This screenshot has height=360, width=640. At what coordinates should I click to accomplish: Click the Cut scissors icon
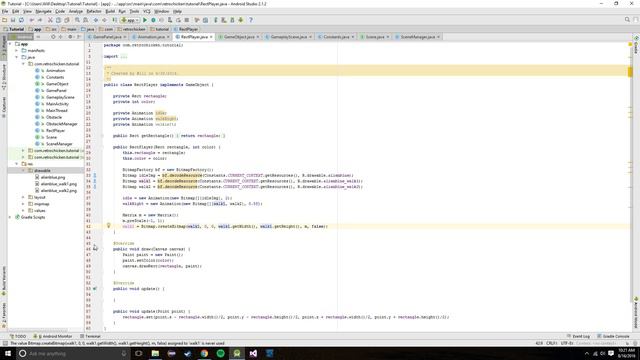(x=50, y=20)
